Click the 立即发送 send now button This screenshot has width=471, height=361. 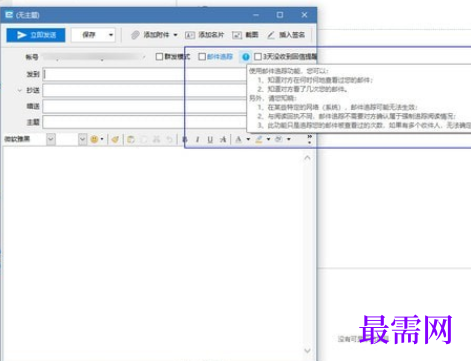(x=36, y=35)
